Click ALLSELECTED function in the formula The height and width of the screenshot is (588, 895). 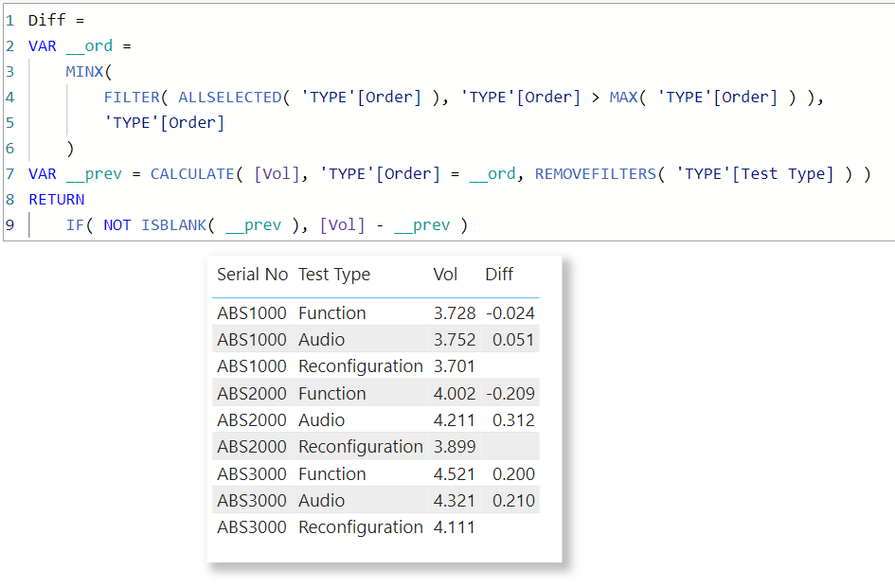tap(230, 98)
